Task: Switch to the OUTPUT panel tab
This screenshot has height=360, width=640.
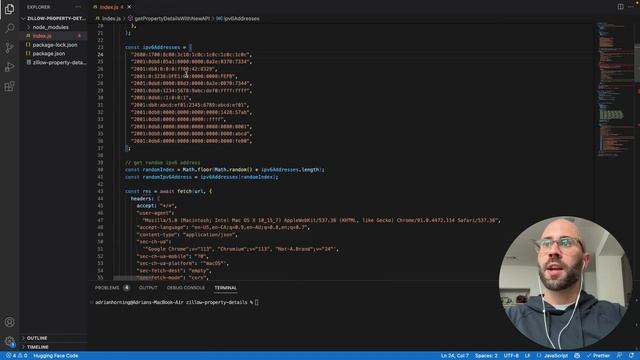Action: [x=148, y=288]
